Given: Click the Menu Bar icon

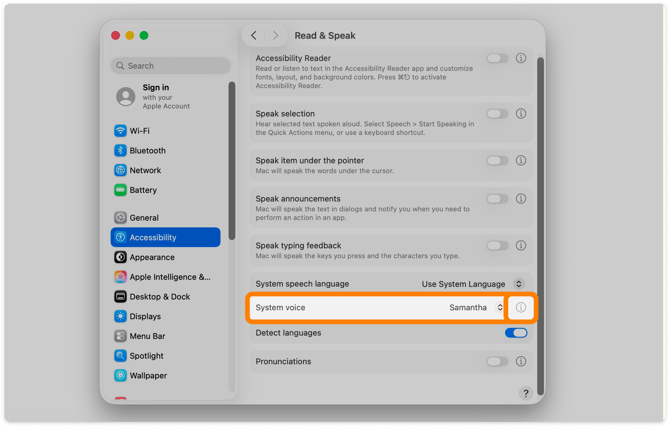Looking at the screenshot, I should click(x=120, y=336).
